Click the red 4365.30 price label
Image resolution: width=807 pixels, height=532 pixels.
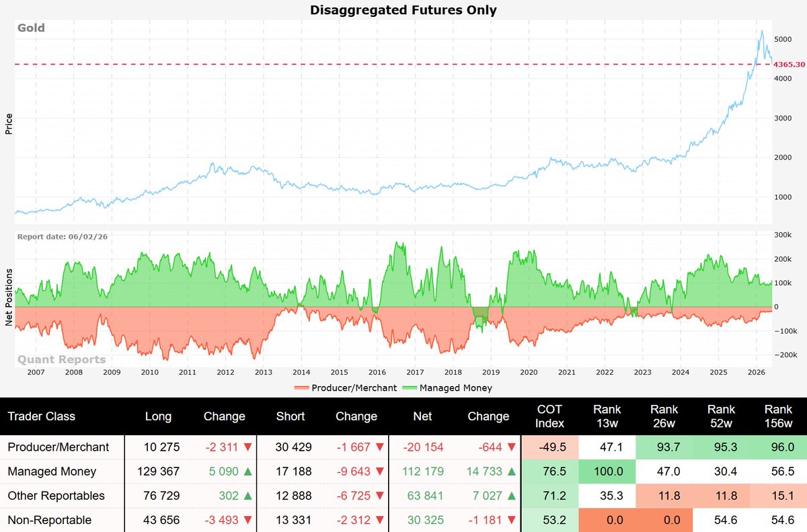790,65
